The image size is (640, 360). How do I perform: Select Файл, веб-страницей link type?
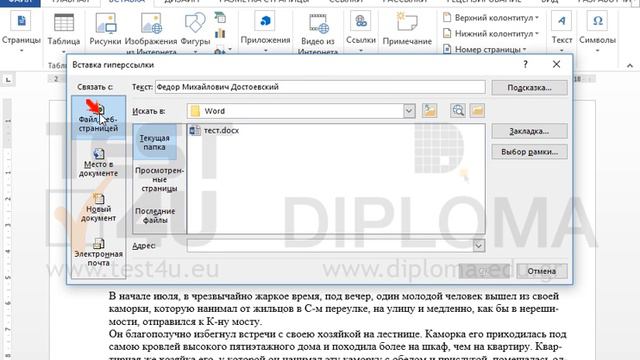pyautogui.click(x=98, y=118)
